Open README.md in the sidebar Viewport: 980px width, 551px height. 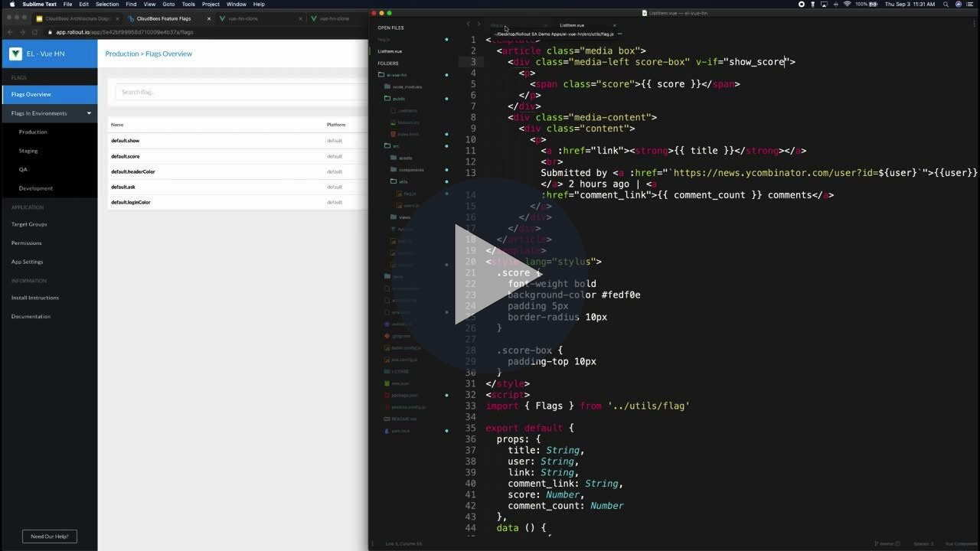400,419
